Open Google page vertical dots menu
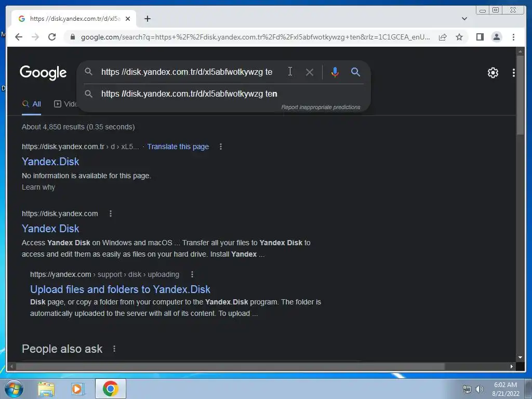 514,73
